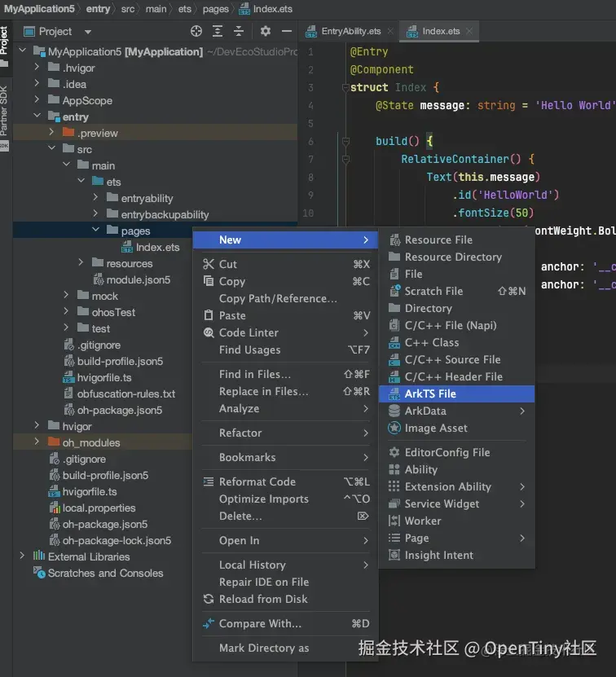
Task: Switch to EntryAbility.ets tab
Action: pyautogui.click(x=350, y=31)
